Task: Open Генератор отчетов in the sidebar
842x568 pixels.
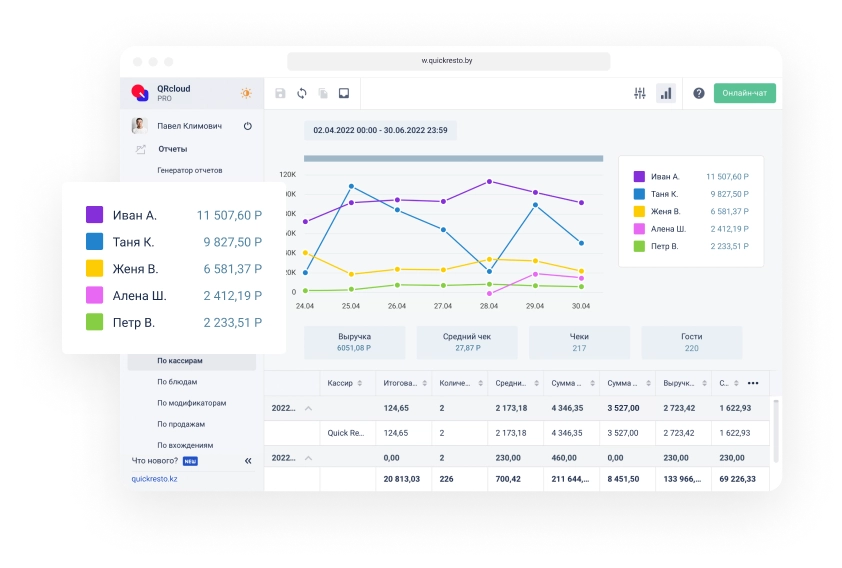Action: (190, 170)
